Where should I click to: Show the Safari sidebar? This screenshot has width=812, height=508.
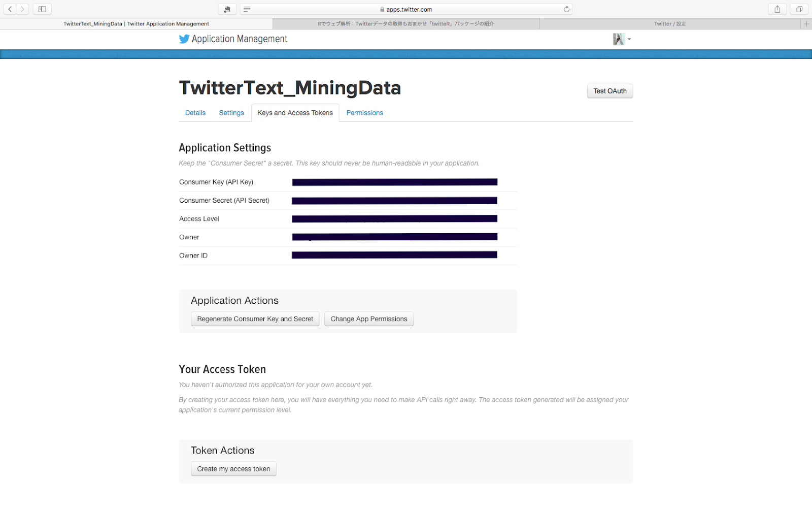[x=42, y=9]
